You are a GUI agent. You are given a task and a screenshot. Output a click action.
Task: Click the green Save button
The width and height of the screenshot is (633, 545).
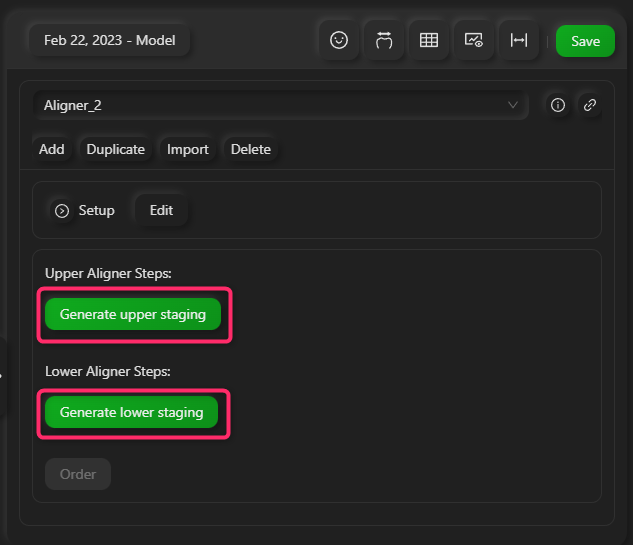pyautogui.click(x=585, y=41)
